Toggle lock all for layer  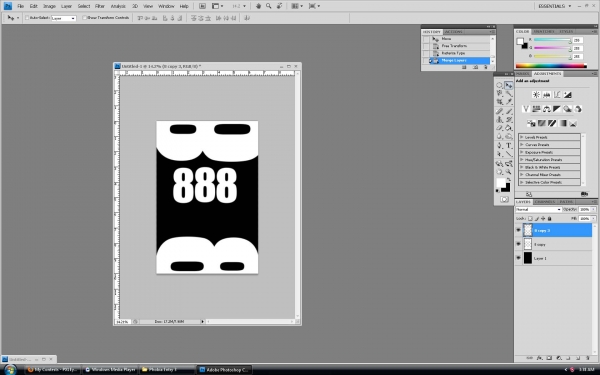[549, 218]
